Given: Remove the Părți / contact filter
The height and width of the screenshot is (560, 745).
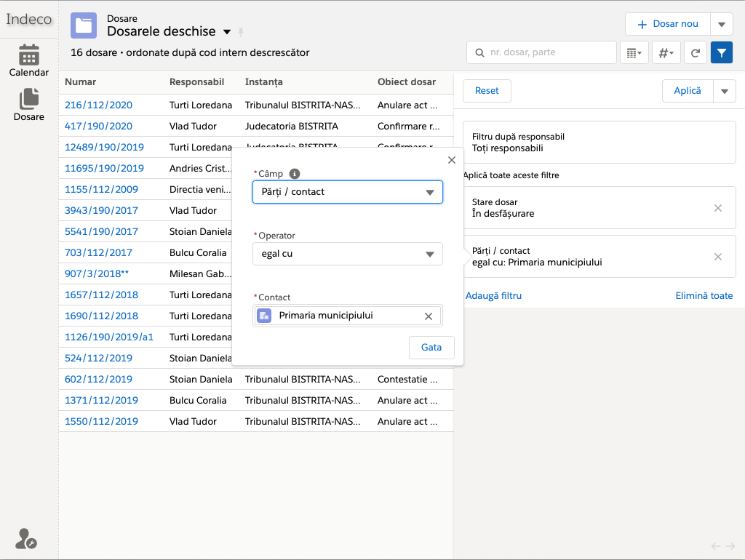Looking at the screenshot, I should (x=717, y=257).
